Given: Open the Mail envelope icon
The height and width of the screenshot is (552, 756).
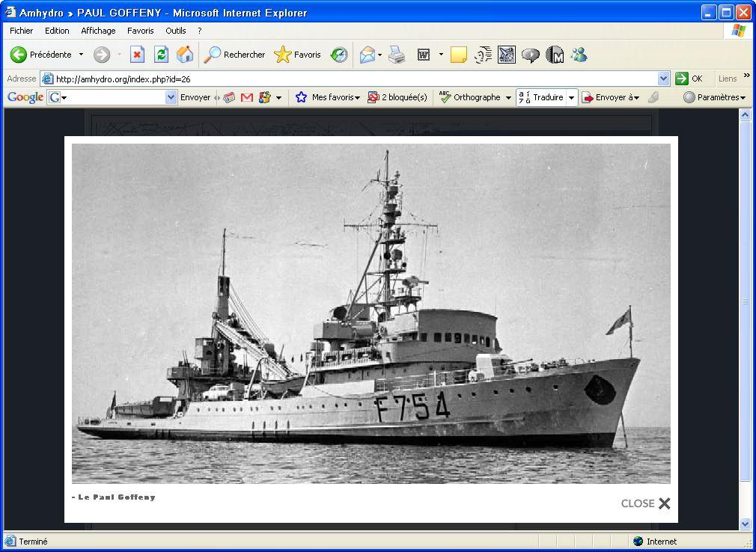Looking at the screenshot, I should click(367, 55).
